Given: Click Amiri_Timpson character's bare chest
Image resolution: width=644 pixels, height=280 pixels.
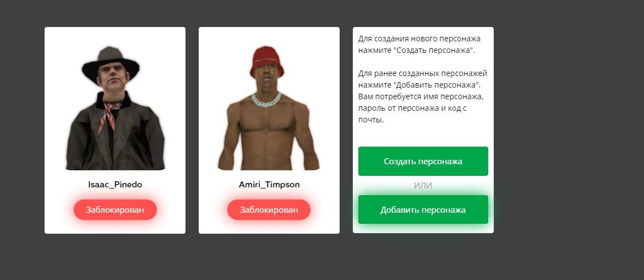Looking at the screenshot, I should point(267,132).
